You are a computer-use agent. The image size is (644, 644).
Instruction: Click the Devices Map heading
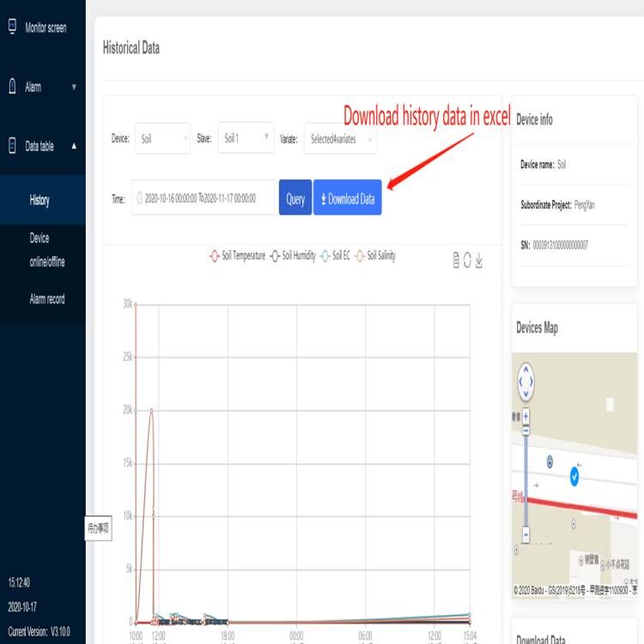point(537,328)
